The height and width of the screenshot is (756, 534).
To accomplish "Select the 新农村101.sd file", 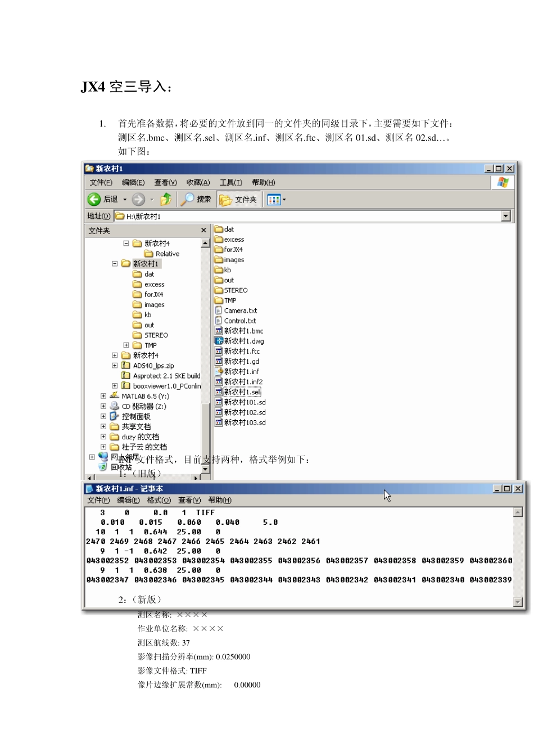I will point(241,402).
